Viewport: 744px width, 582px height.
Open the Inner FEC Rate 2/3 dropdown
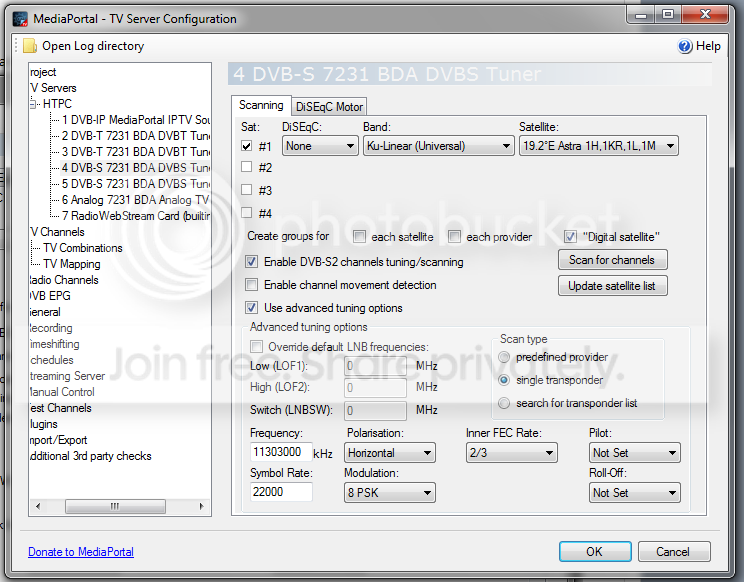pos(512,453)
